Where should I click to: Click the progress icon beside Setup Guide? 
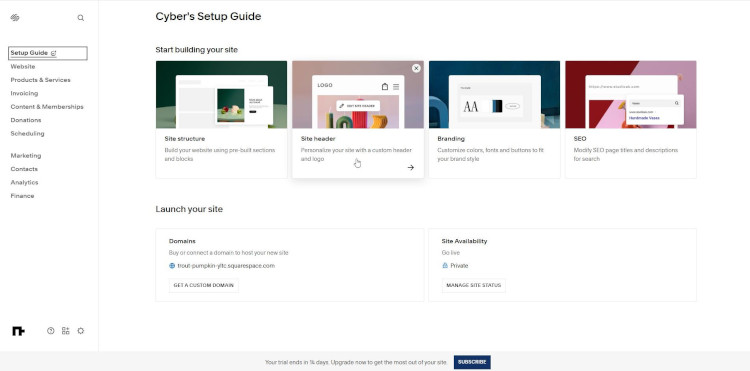click(54, 54)
